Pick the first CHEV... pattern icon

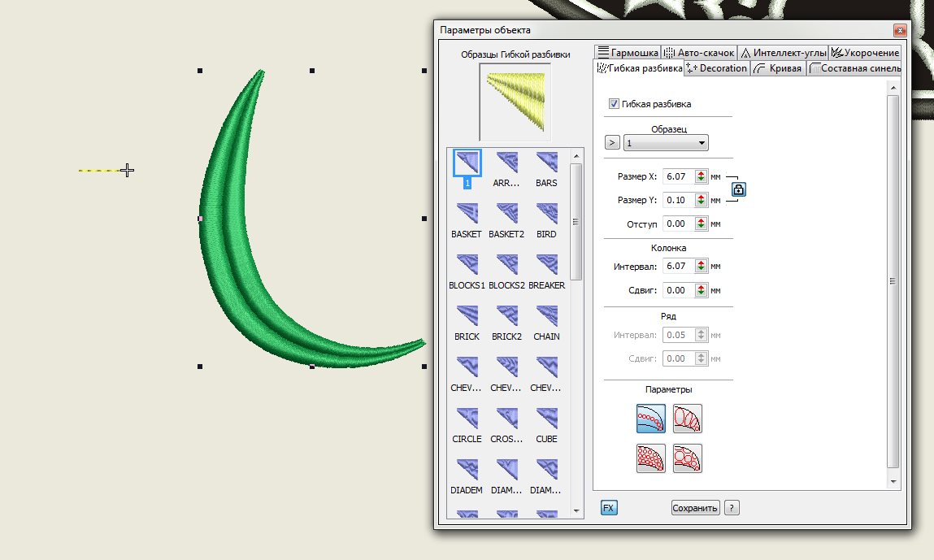467,367
